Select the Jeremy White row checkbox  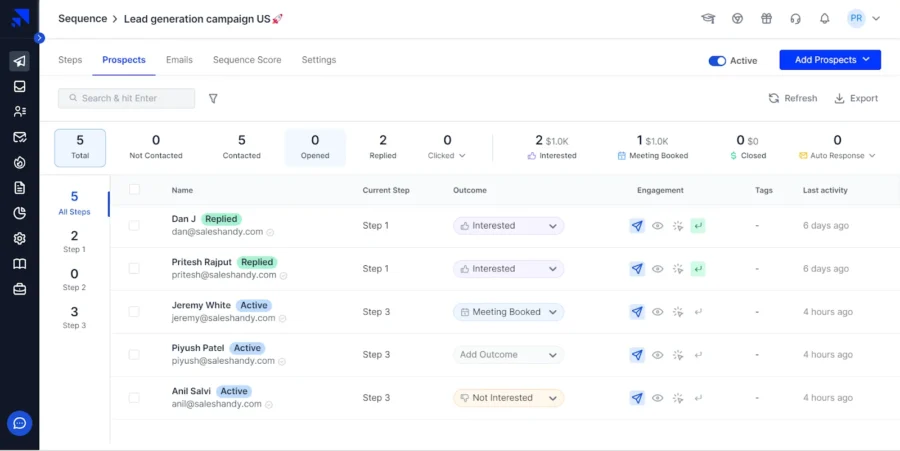pos(134,312)
